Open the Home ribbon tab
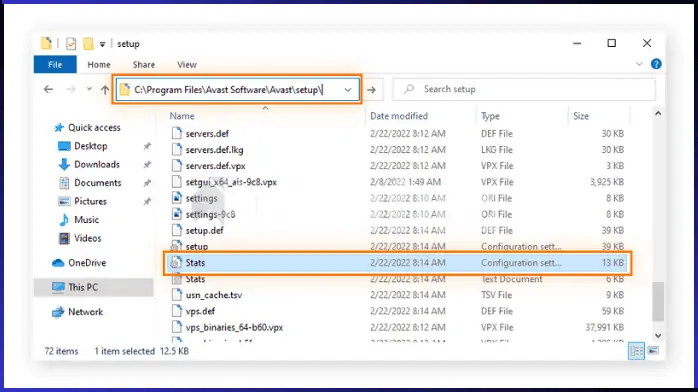Image resolution: width=698 pixels, height=392 pixels. point(99,65)
